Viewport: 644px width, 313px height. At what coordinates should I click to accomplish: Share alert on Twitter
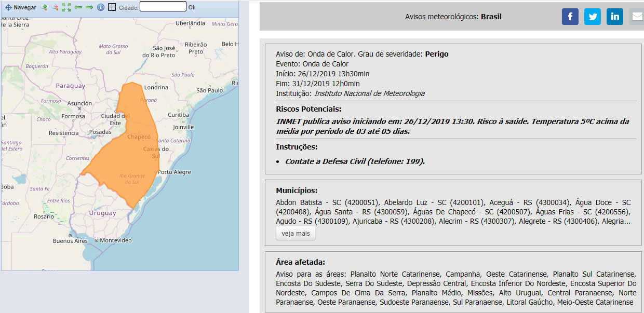pyautogui.click(x=592, y=17)
